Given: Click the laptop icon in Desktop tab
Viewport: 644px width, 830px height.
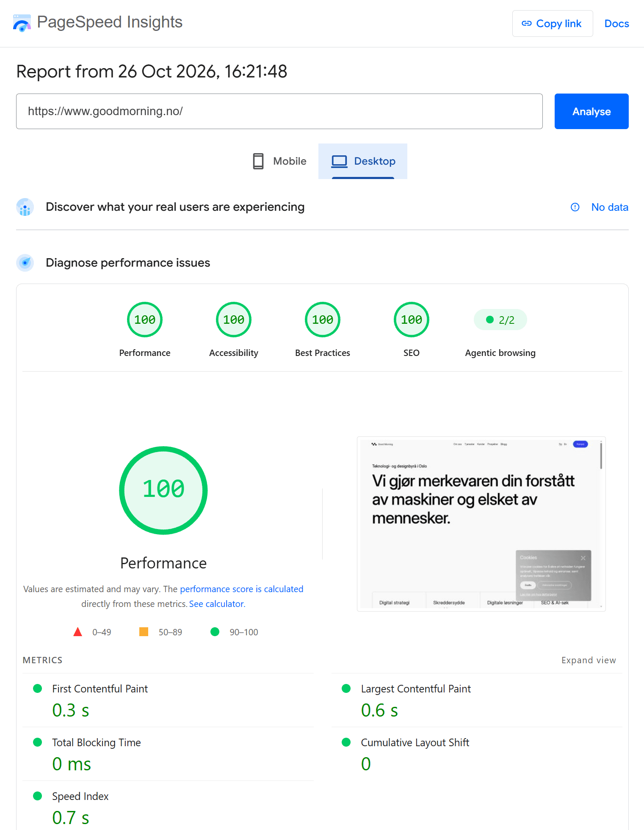Looking at the screenshot, I should 340,161.
